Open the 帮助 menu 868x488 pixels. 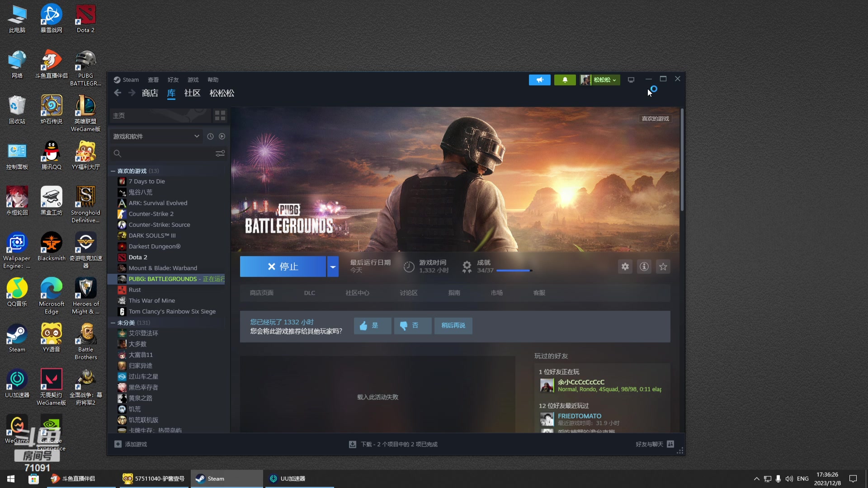tap(213, 80)
